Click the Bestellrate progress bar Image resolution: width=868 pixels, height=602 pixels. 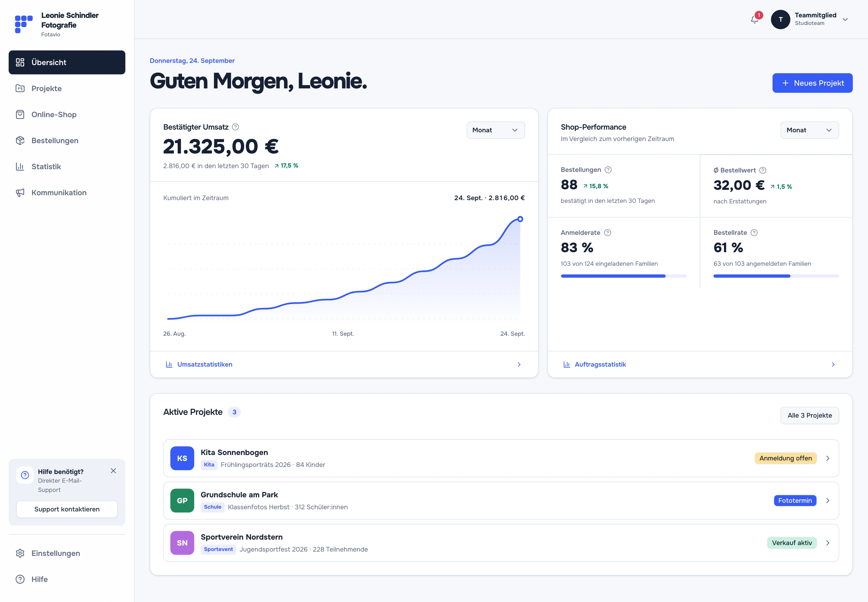coord(776,276)
